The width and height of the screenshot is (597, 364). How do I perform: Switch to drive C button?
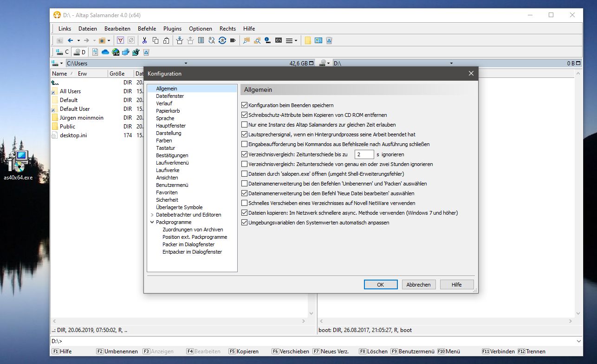62,52
